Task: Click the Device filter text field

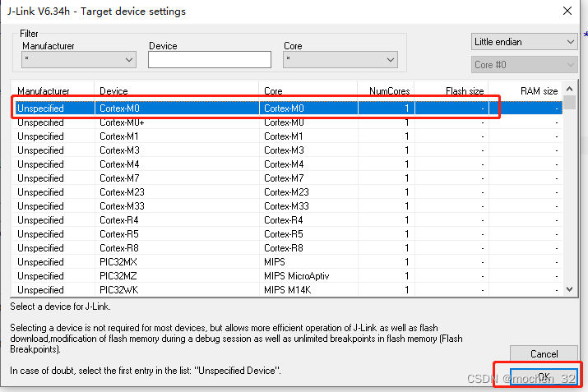Action: click(209, 60)
